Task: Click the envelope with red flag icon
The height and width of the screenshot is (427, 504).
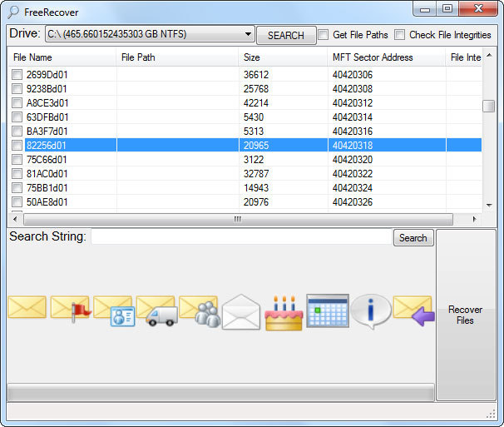Action: coord(70,308)
